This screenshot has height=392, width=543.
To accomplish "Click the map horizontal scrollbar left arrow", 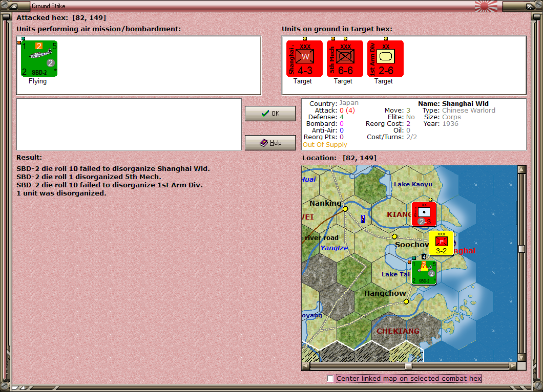I will coord(306,366).
